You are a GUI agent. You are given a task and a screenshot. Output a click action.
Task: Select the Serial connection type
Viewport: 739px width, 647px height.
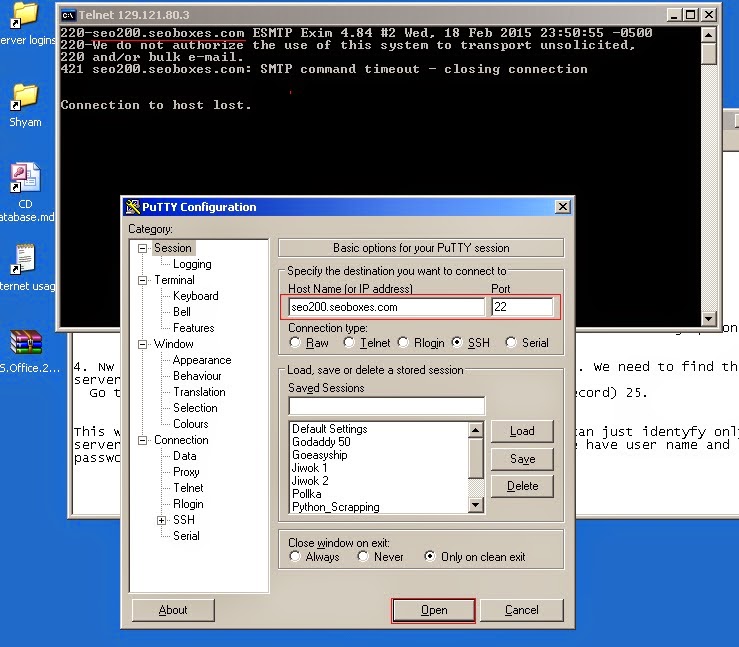click(511, 343)
